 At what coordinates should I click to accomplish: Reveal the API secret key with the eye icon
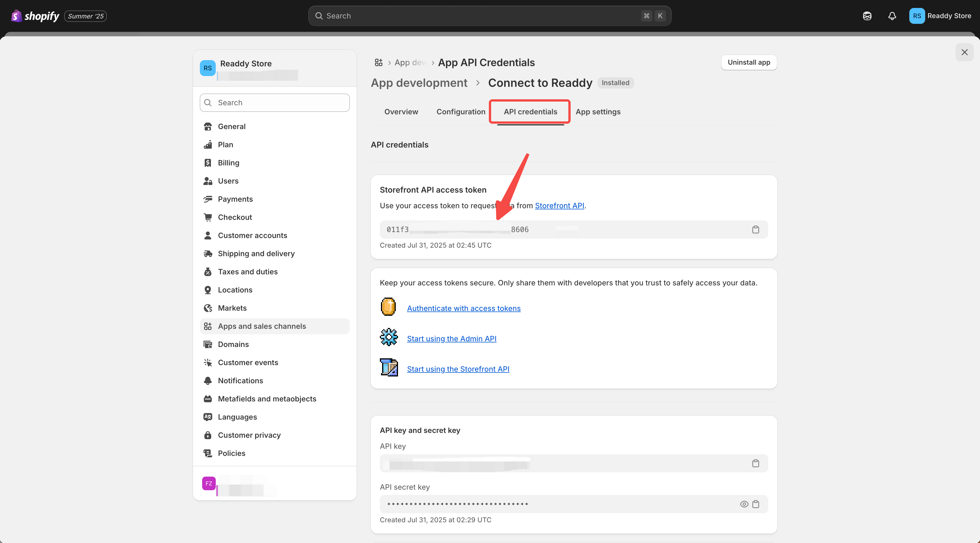(744, 504)
